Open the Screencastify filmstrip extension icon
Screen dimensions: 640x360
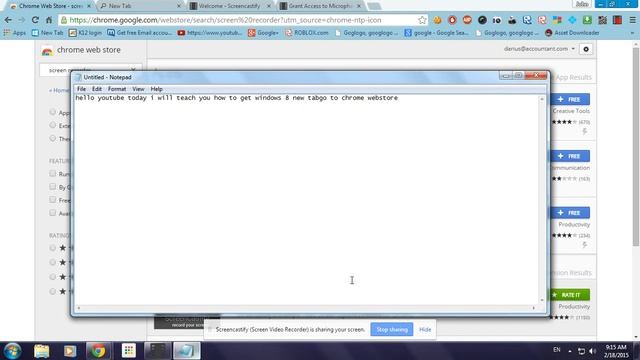pyautogui.click(x=617, y=20)
